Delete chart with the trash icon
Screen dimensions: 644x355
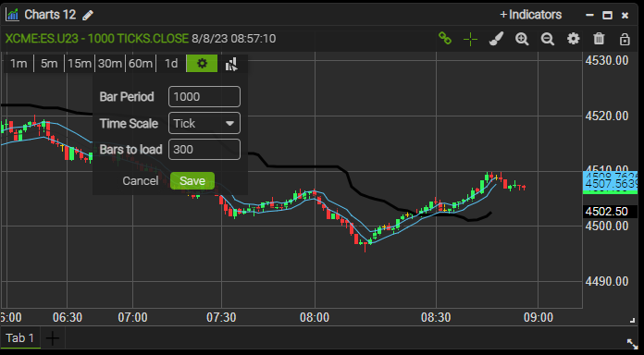[x=599, y=39]
